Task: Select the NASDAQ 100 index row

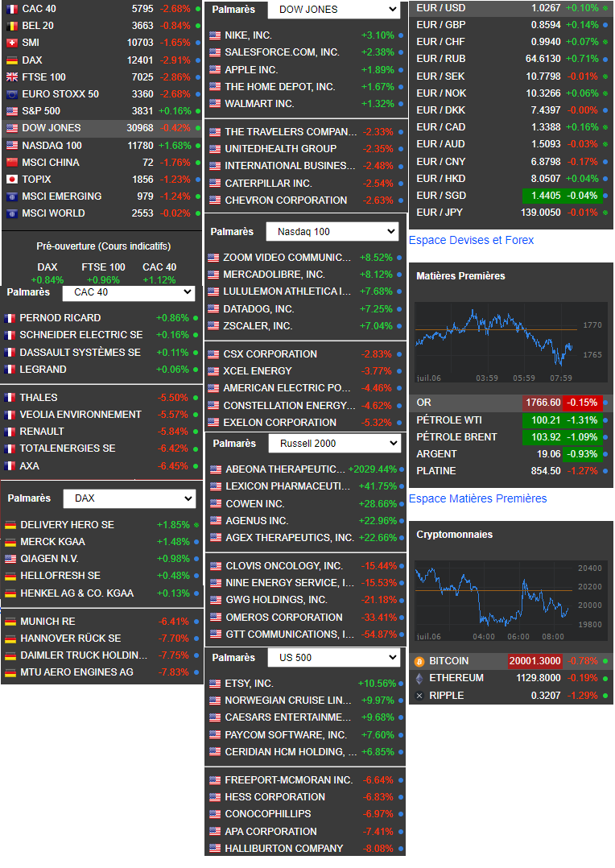Action: (102, 146)
